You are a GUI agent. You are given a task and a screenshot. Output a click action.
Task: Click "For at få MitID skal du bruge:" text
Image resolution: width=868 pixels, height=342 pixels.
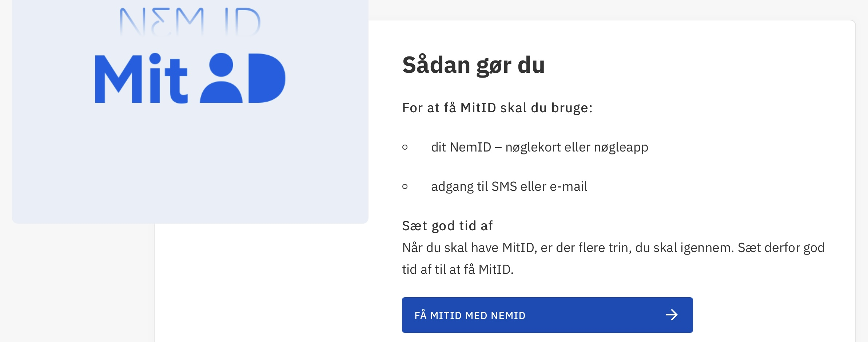click(x=497, y=108)
